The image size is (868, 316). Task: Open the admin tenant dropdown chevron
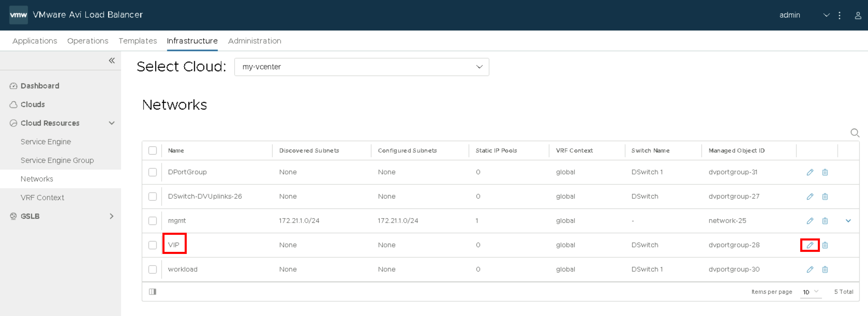(x=826, y=15)
